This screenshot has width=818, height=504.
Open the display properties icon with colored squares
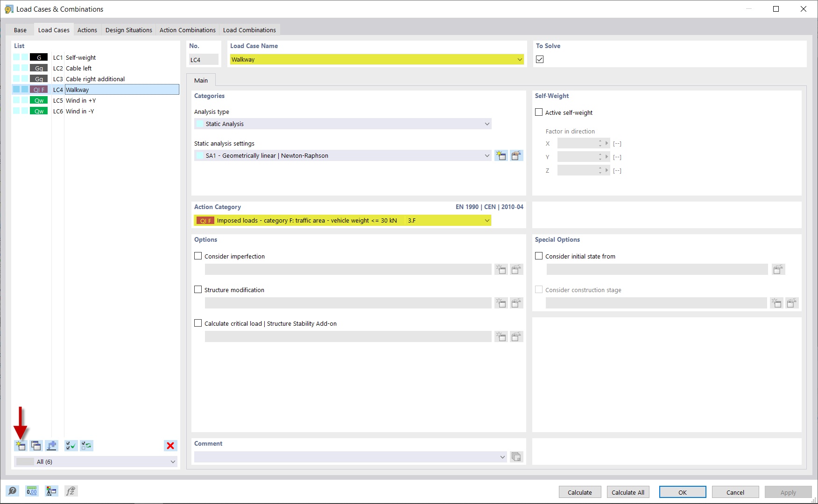click(51, 491)
